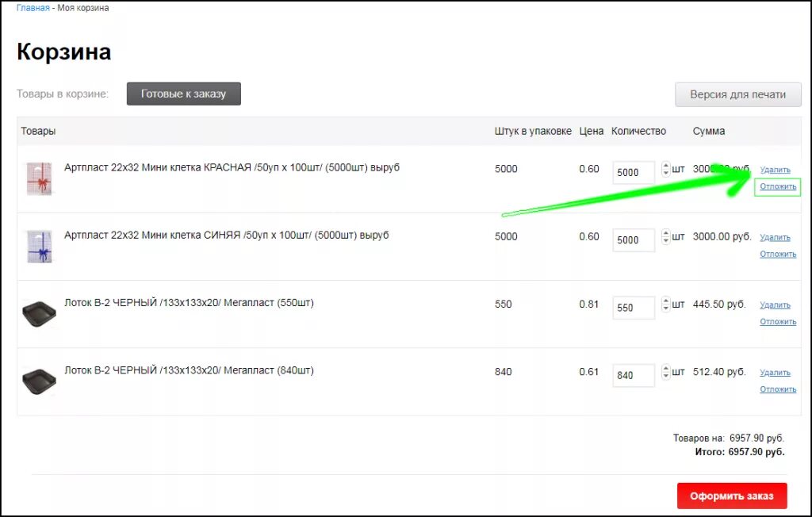Click the Цена column header
This screenshot has height=517, width=812.
pyautogui.click(x=592, y=131)
